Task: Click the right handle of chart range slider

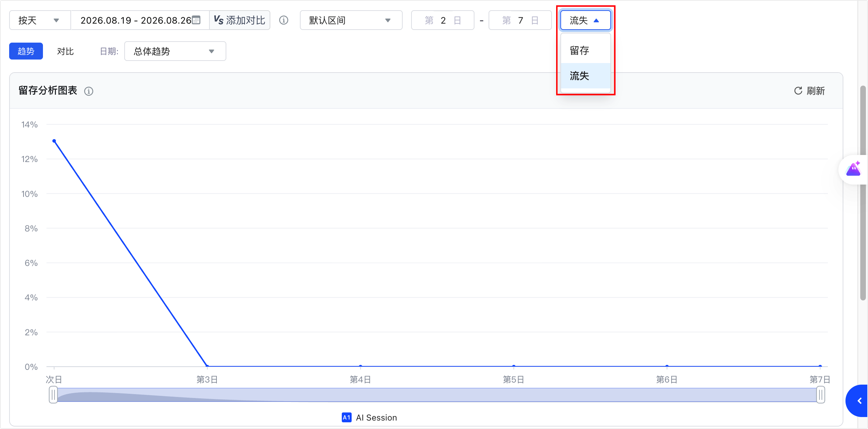Action: coord(820,394)
